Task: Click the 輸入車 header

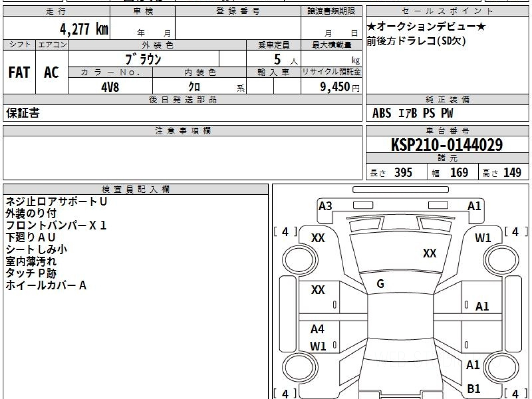Action: pos(274,73)
